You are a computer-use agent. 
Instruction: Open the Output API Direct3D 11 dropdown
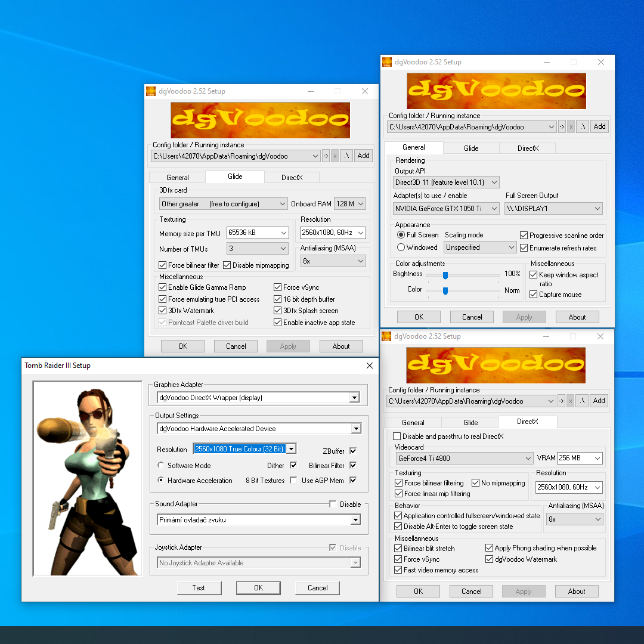[446, 182]
